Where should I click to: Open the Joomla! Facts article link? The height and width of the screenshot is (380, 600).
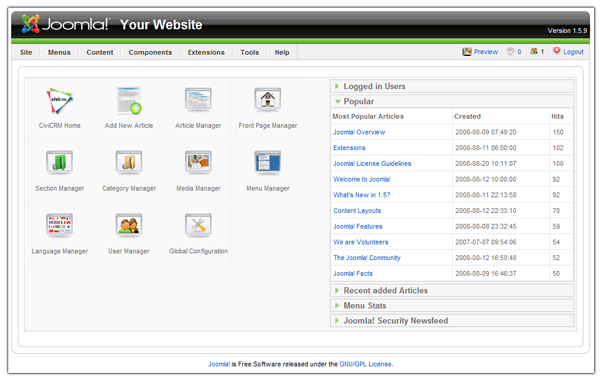(x=353, y=273)
